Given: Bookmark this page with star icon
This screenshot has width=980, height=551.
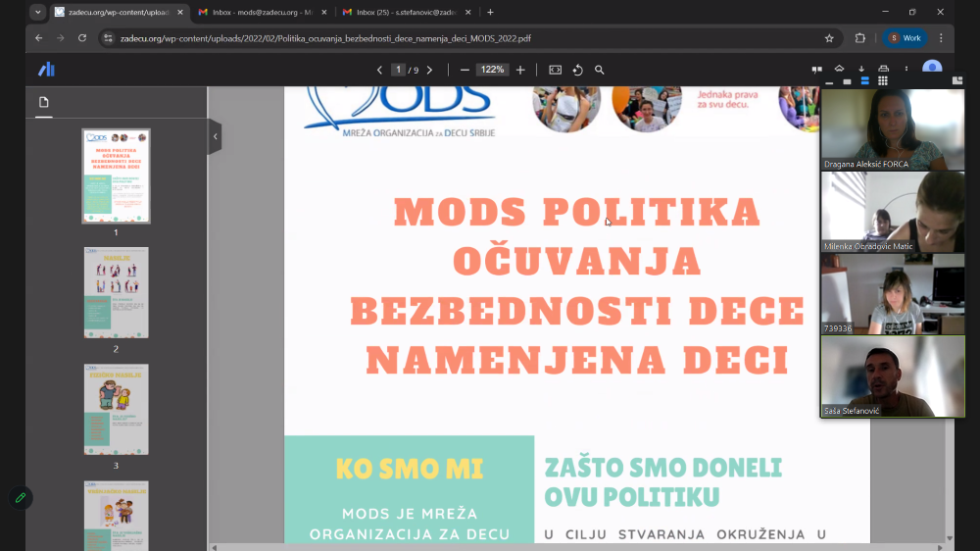Looking at the screenshot, I should click(829, 38).
